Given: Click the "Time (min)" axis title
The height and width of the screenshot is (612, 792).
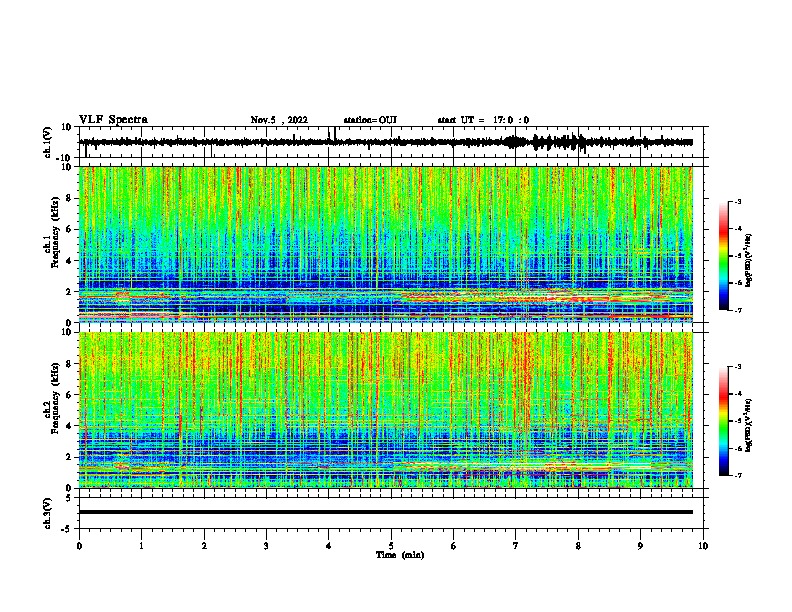Looking at the screenshot, I should tap(400, 555).
